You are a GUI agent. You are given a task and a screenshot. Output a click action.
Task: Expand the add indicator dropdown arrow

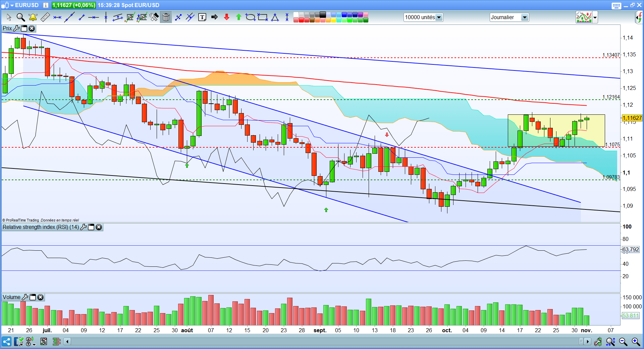click(595, 17)
